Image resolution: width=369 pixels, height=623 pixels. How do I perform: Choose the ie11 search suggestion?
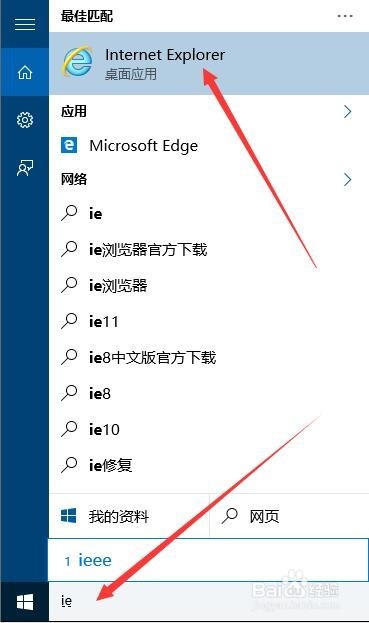pos(209,321)
